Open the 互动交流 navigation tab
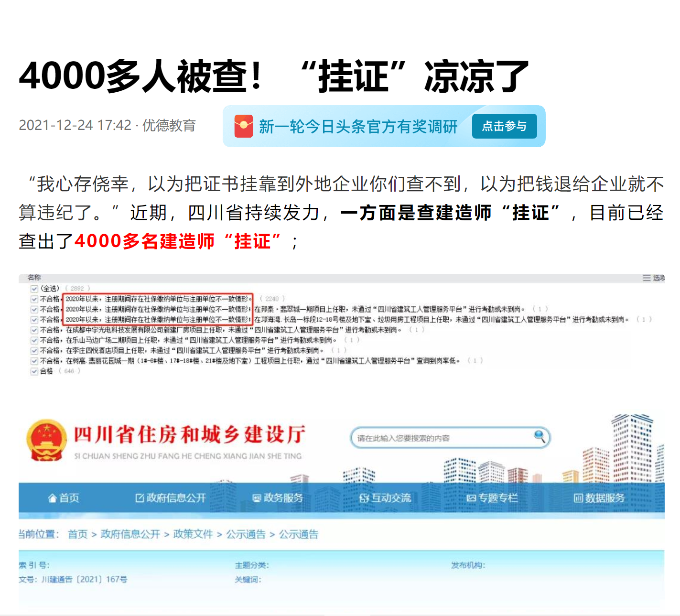The width and height of the screenshot is (680, 616). tap(385, 498)
